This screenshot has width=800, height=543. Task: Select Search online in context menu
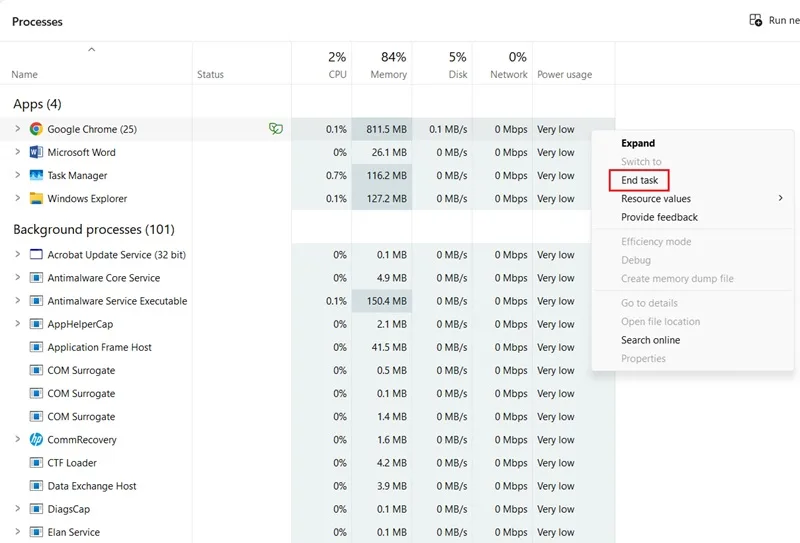click(651, 340)
